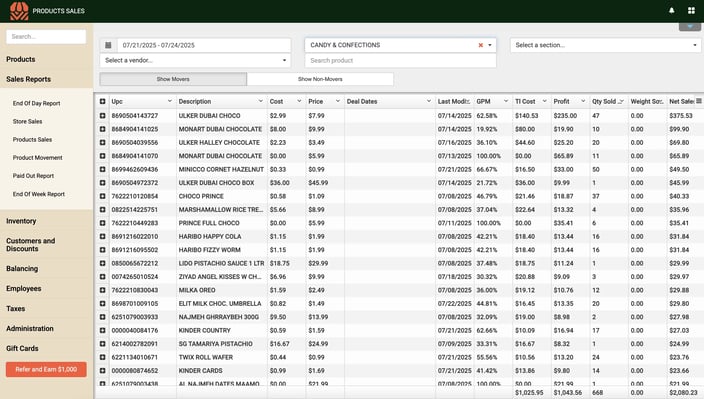704x399 pixels.
Task: Open the apps grid icon
Action: point(691,10)
